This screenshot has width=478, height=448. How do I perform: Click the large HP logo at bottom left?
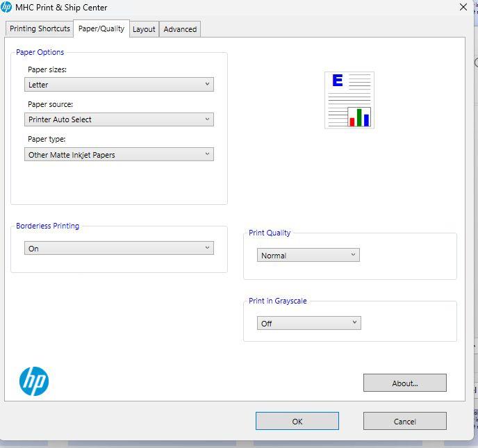34,381
